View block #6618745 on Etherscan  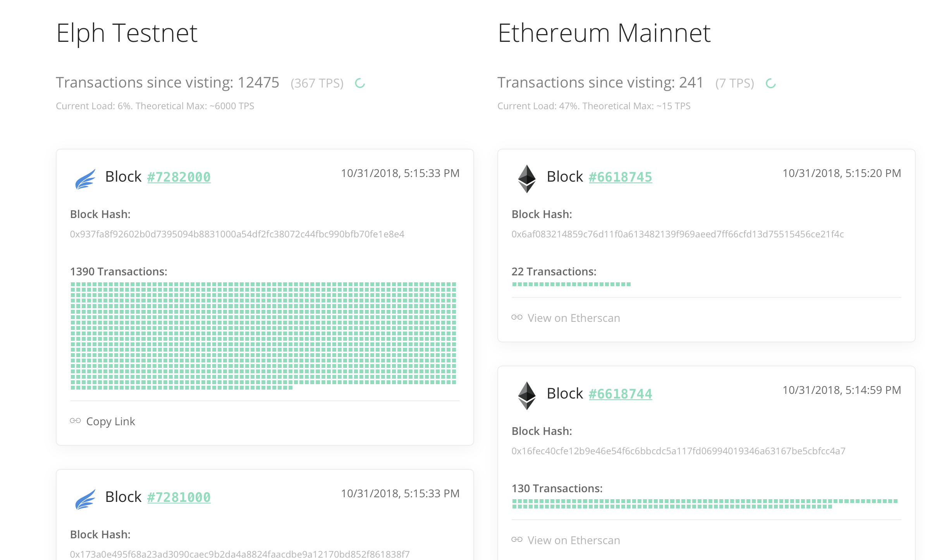pos(574,318)
